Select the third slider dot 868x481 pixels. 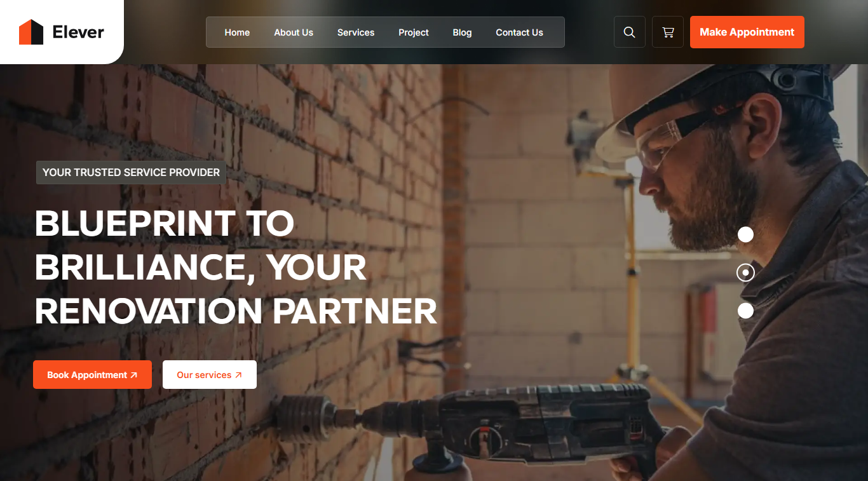(745, 311)
